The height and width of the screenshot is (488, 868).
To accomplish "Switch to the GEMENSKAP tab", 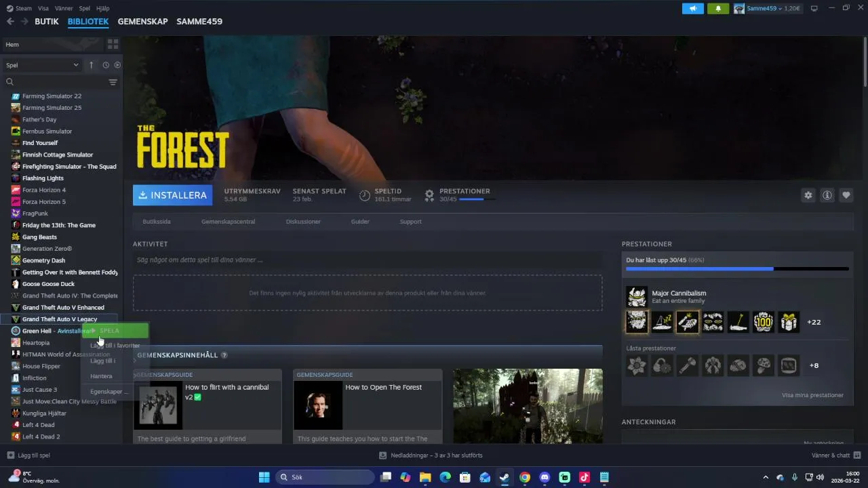I will coord(142,22).
